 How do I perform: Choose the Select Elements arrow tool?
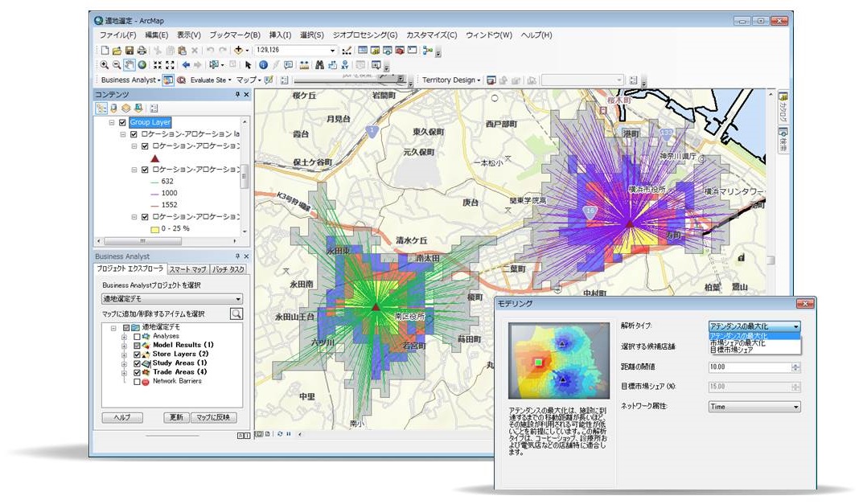(x=249, y=65)
